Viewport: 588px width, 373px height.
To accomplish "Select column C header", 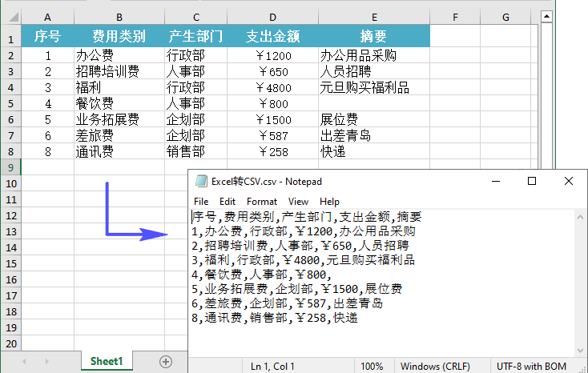I will coord(196,18).
